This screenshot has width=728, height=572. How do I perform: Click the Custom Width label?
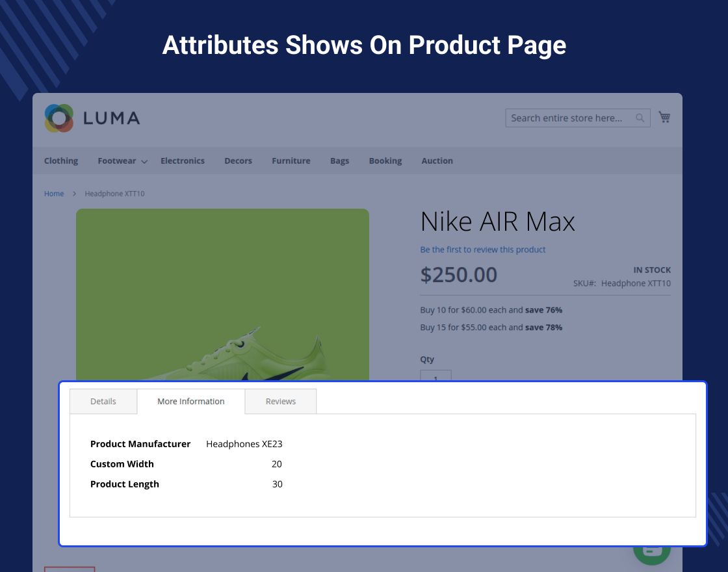click(122, 464)
